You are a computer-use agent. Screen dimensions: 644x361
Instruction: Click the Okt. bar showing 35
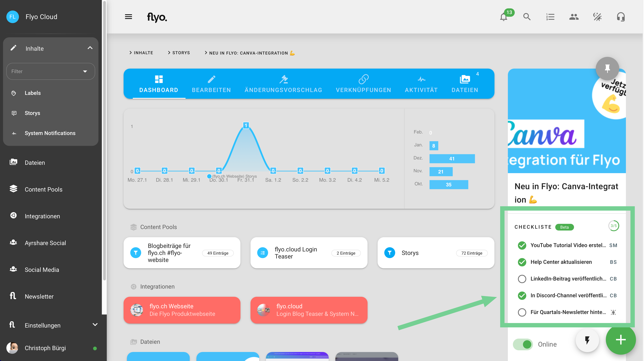coord(449,185)
